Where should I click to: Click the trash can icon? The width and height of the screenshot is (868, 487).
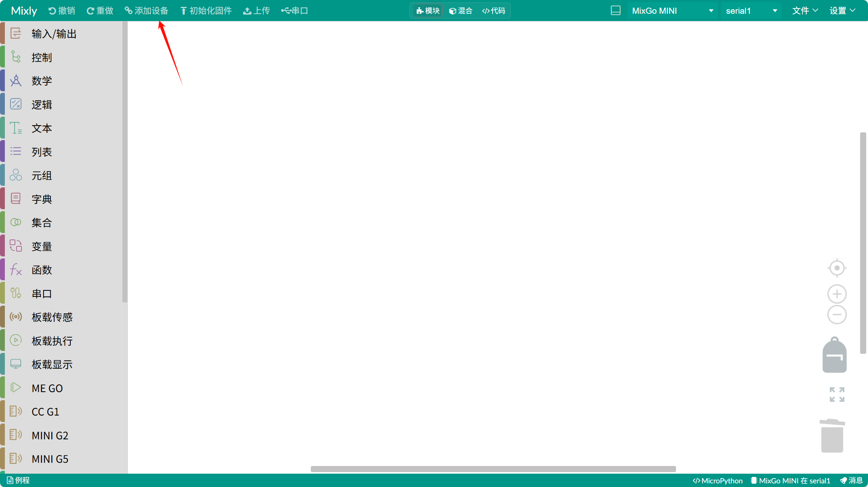coord(832,436)
